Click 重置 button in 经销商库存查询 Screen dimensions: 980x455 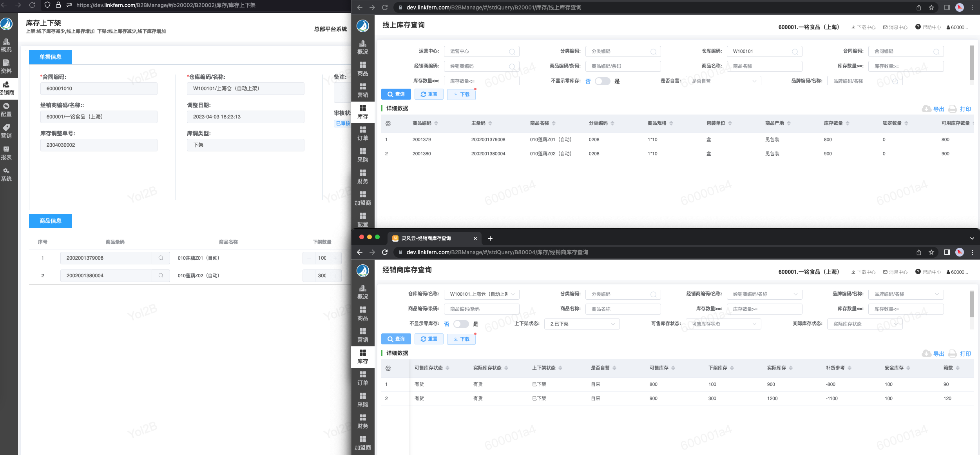pyautogui.click(x=429, y=339)
